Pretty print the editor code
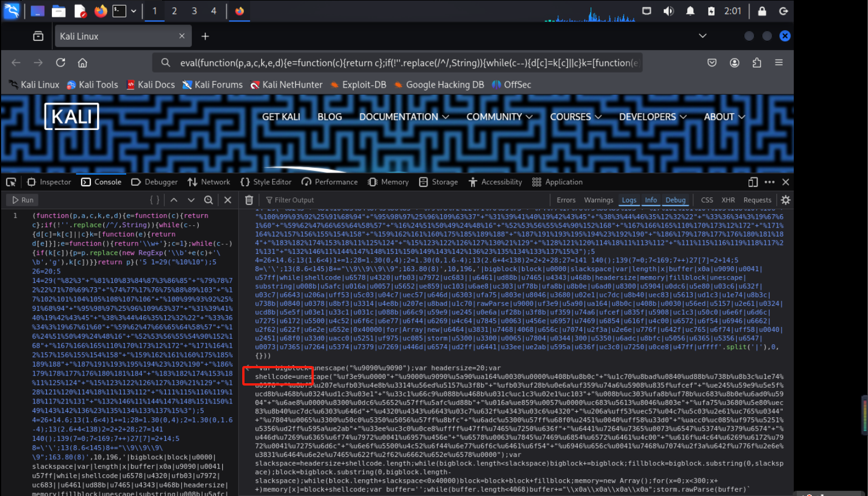868x496 pixels. click(155, 200)
